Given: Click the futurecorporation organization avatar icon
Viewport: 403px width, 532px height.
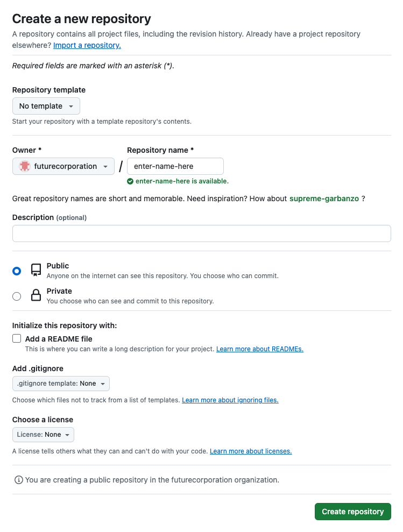Looking at the screenshot, I should pyautogui.click(x=24, y=166).
